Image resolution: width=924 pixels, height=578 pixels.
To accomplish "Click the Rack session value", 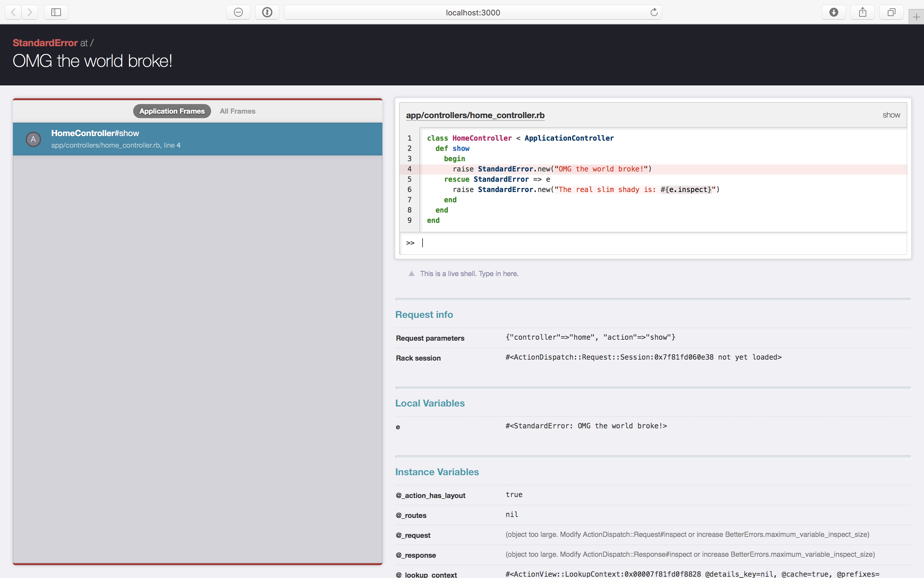I will click(643, 357).
